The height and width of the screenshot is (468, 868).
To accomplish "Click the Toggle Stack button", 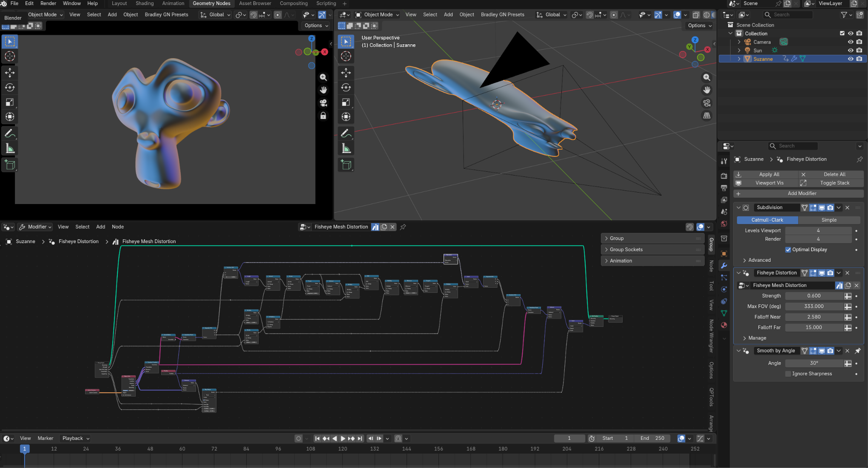I will tap(831, 183).
